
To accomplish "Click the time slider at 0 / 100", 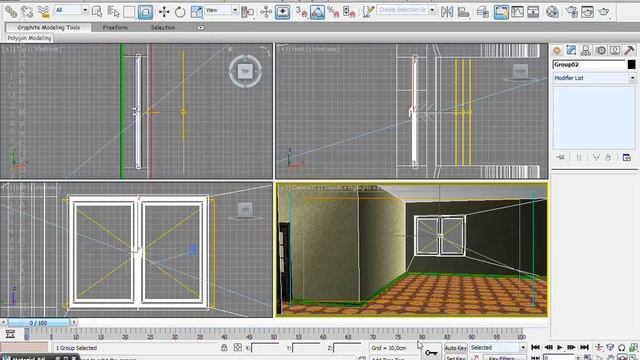I will point(38,323).
